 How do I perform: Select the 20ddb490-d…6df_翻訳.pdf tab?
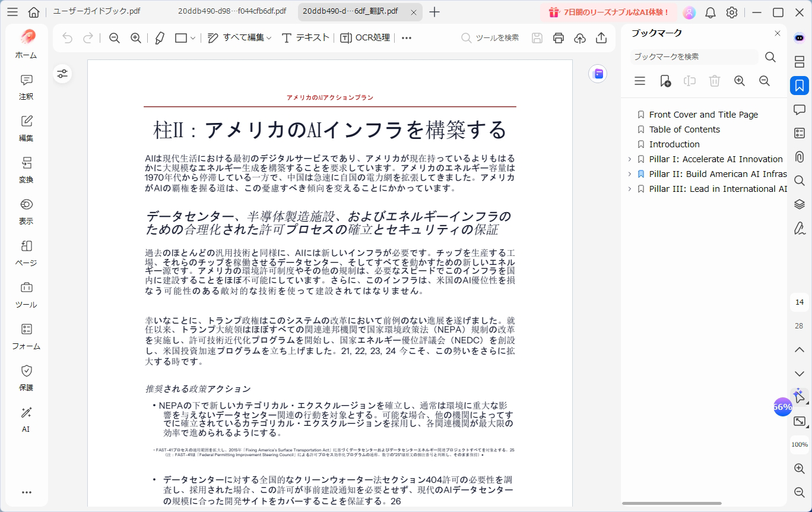click(x=350, y=11)
